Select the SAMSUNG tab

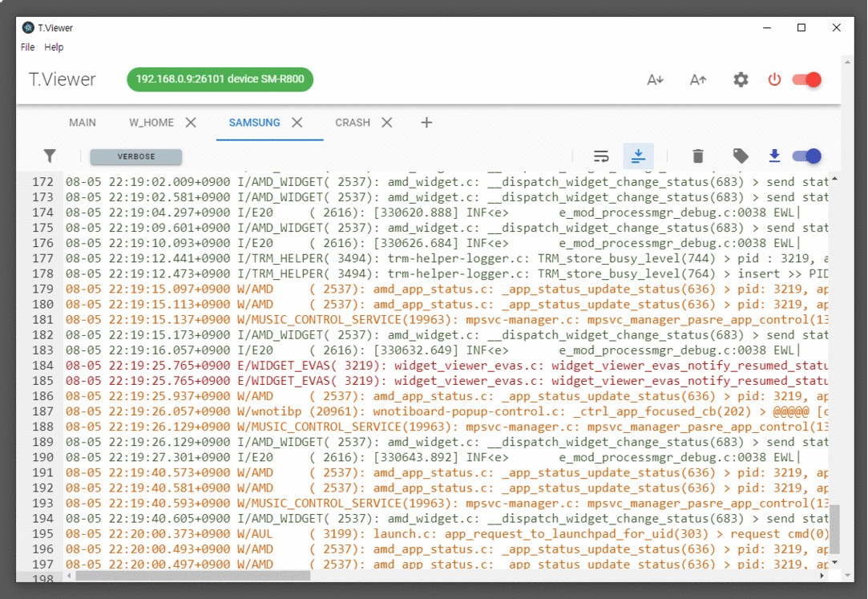(x=255, y=123)
